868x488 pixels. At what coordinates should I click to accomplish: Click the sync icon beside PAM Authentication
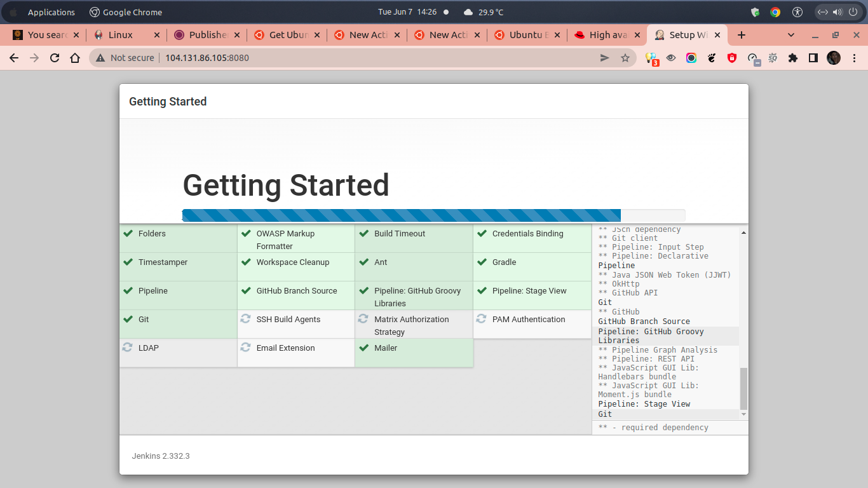pos(482,319)
